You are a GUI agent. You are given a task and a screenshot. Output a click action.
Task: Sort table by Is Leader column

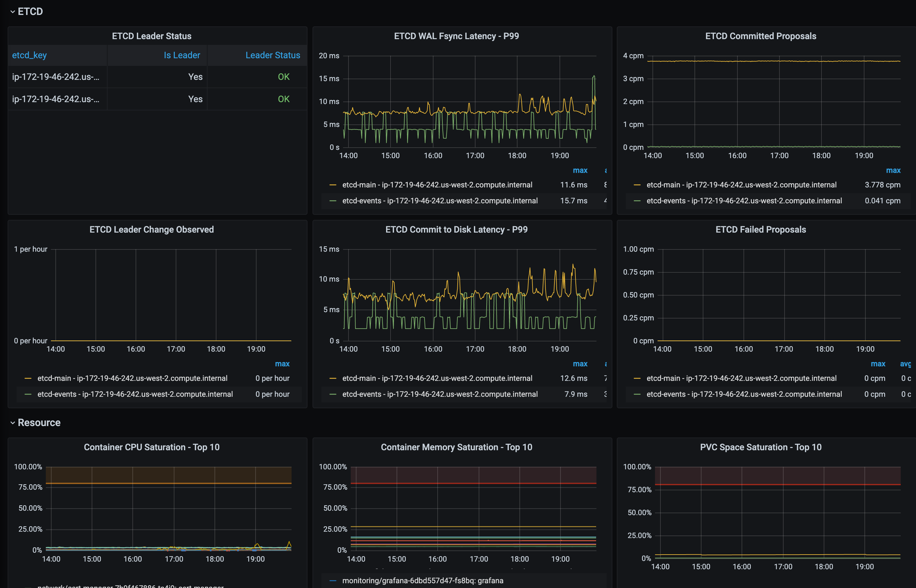tap(182, 55)
